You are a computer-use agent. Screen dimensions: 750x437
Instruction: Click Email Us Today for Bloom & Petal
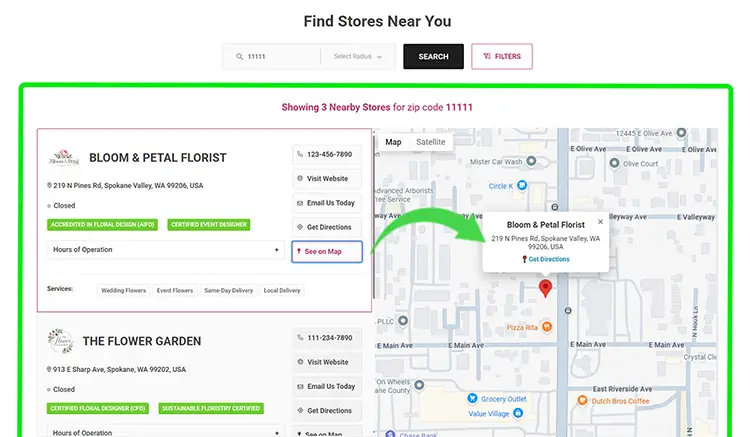[327, 203]
